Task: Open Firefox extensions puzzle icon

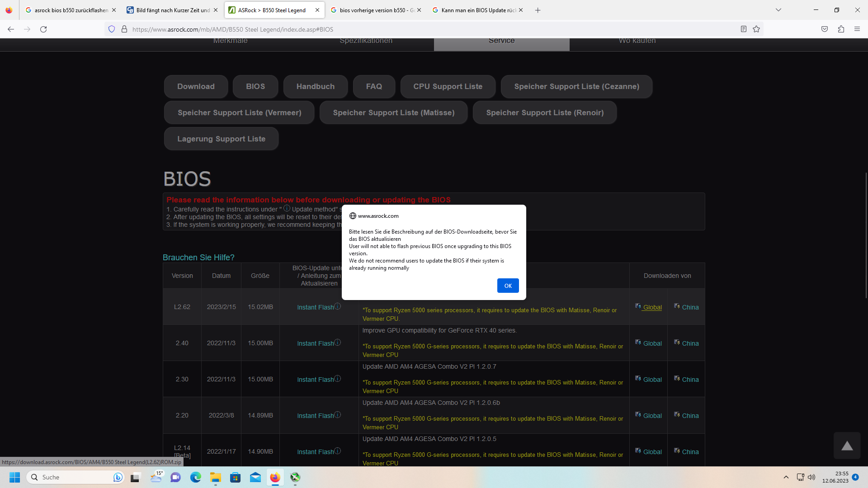Action: (841, 29)
